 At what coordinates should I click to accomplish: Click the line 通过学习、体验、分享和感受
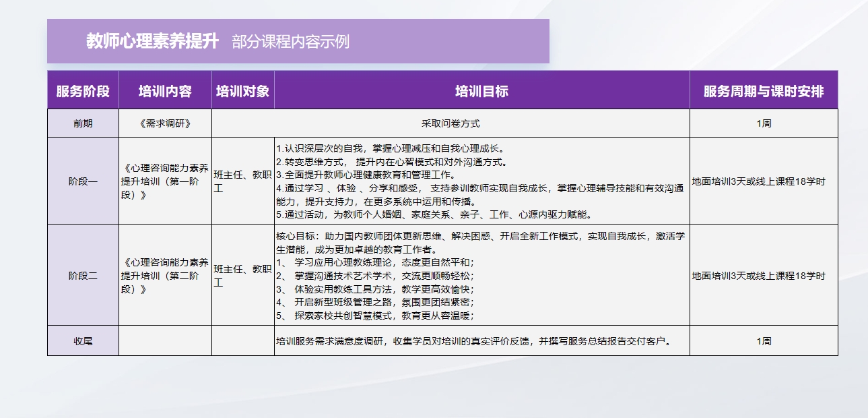pos(480,195)
